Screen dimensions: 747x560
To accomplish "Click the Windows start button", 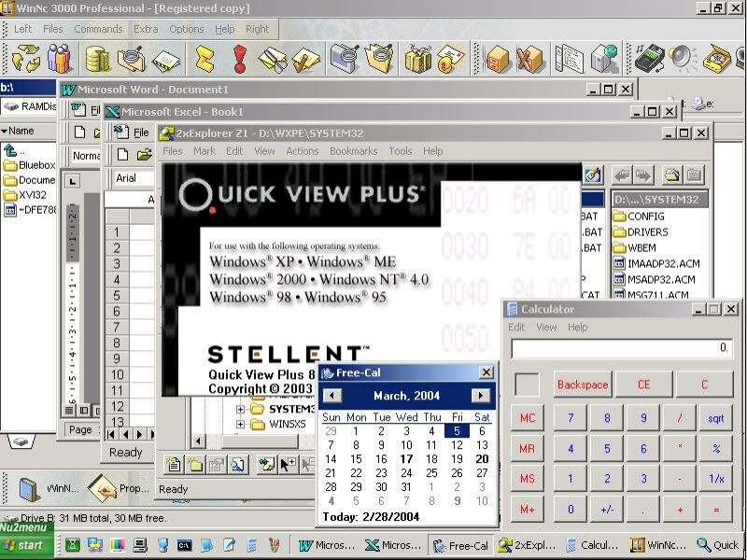I will coord(27,546).
